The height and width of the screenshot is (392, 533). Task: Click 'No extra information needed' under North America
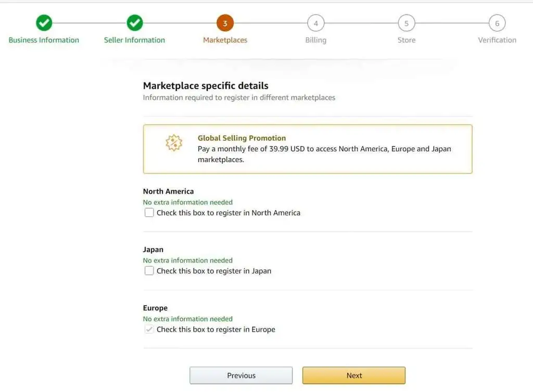[187, 202]
